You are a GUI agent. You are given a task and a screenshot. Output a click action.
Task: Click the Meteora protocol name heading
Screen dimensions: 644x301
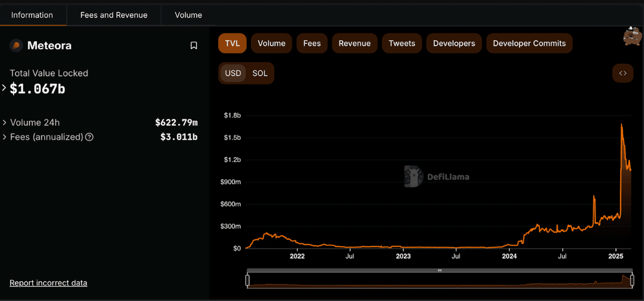pyautogui.click(x=49, y=46)
